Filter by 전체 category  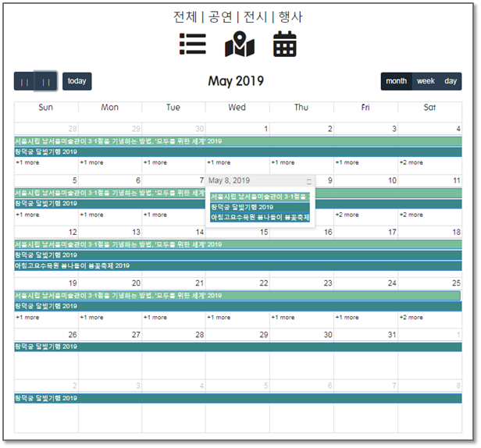[x=185, y=17]
